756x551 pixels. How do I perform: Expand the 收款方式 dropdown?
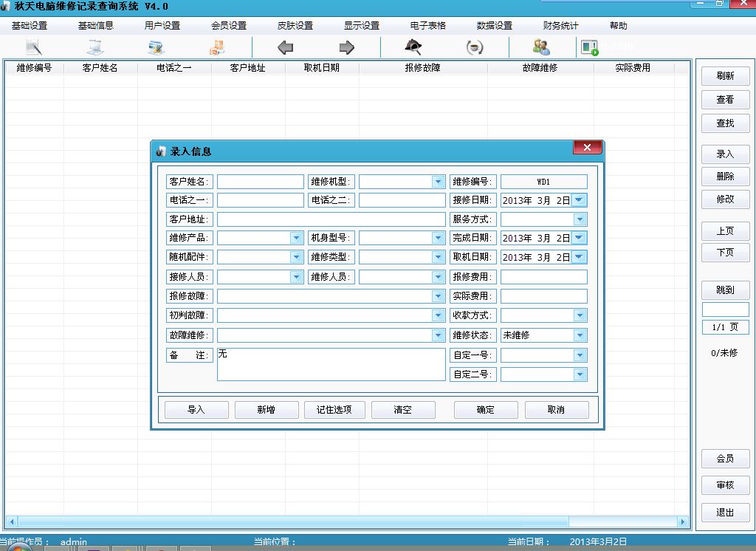[580, 315]
